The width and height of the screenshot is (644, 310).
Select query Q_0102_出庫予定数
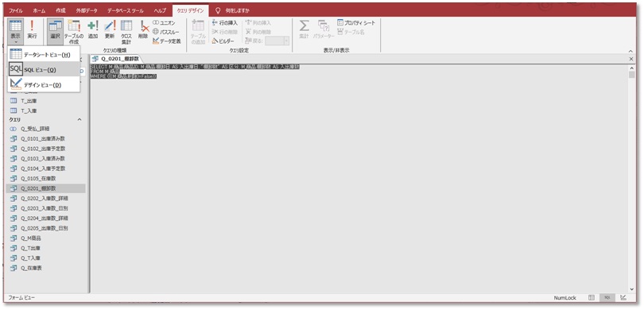[46, 149]
